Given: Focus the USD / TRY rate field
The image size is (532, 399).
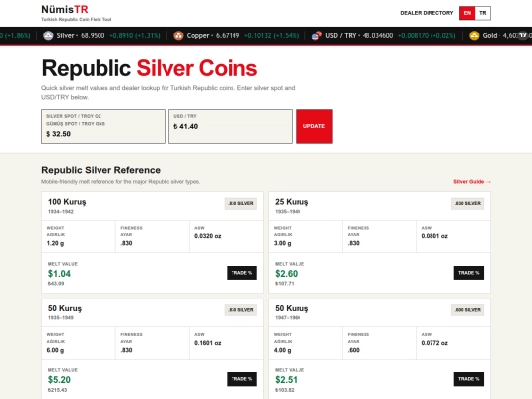Looking at the screenshot, I should click(x=231, y=126).
